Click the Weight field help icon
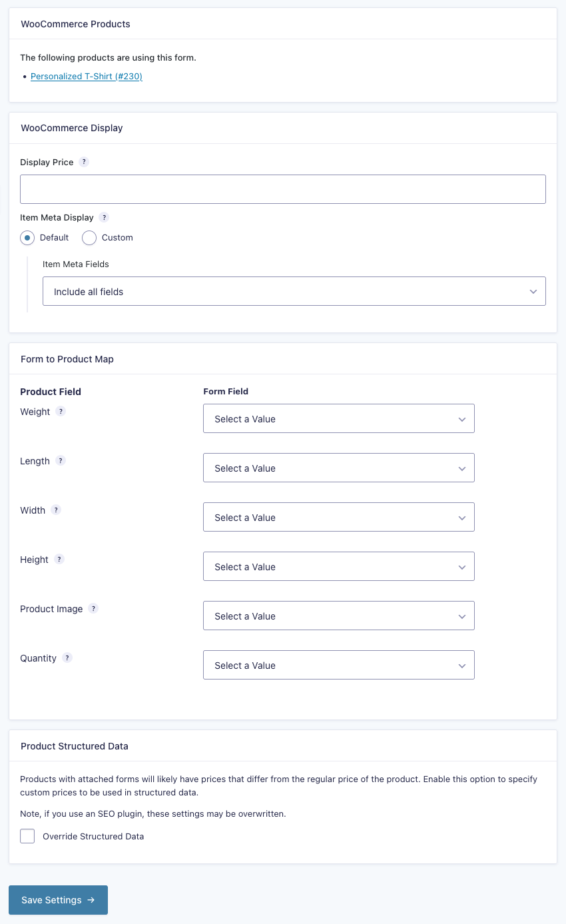 click(x=61, y=412)
